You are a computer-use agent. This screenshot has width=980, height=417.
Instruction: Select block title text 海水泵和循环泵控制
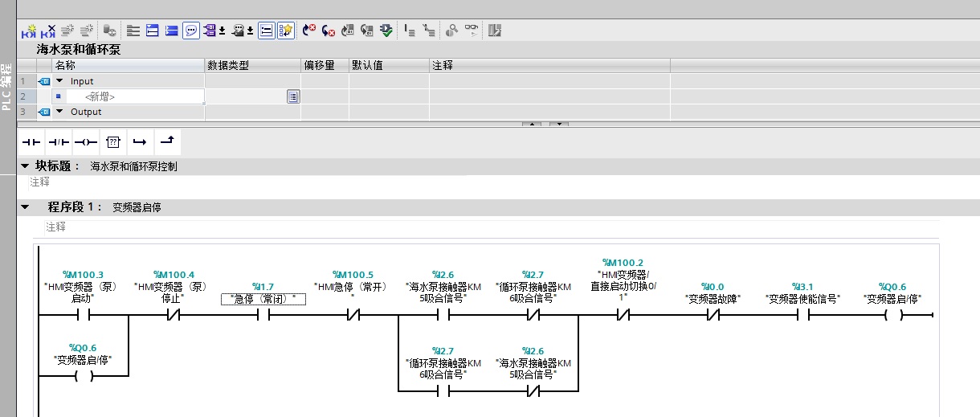pyautogui.click(x=133, y=166)
